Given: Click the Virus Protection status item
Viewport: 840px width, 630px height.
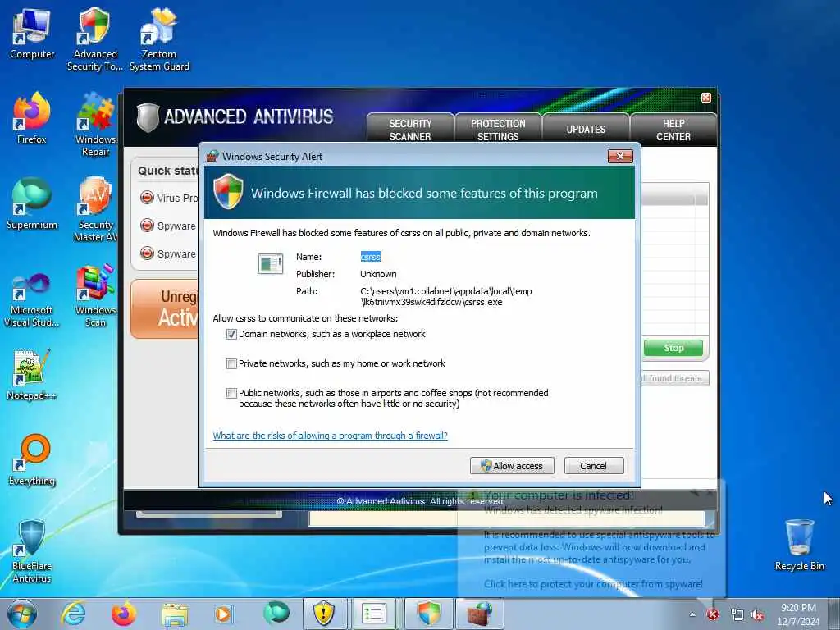Looking at the screenshot, I should (x=169, y=198).
